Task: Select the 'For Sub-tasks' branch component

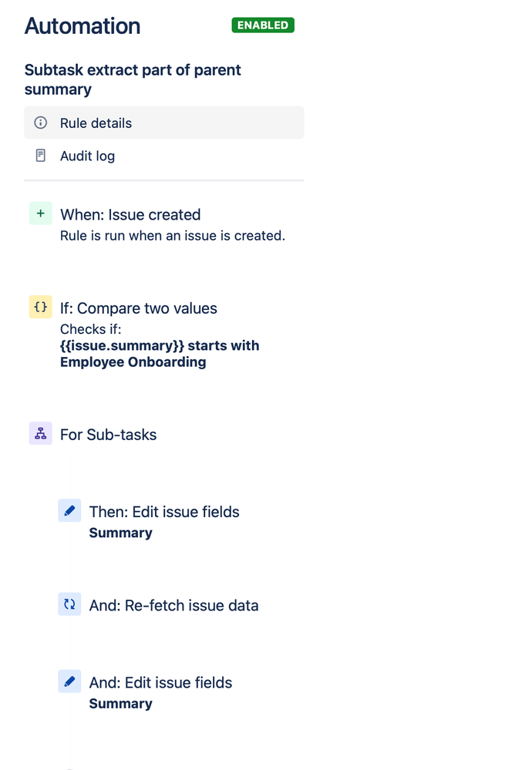Action: pyautogui.click(x=108, y=435)
